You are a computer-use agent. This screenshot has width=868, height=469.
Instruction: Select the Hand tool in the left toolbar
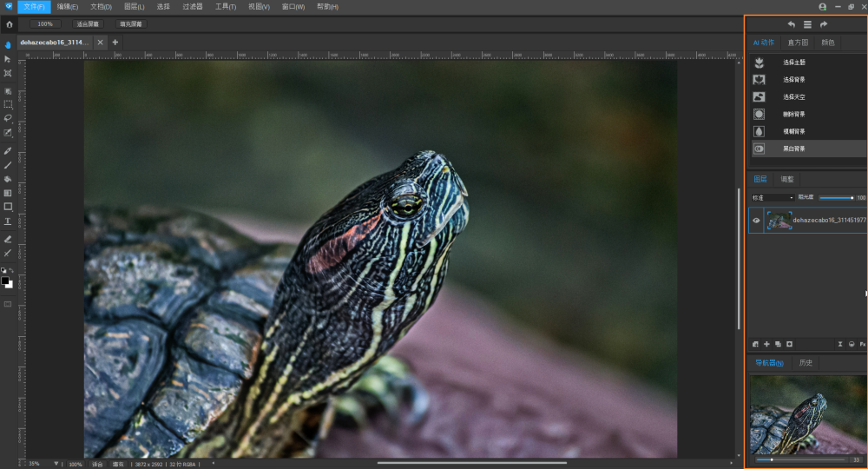[x=8, y=44]
